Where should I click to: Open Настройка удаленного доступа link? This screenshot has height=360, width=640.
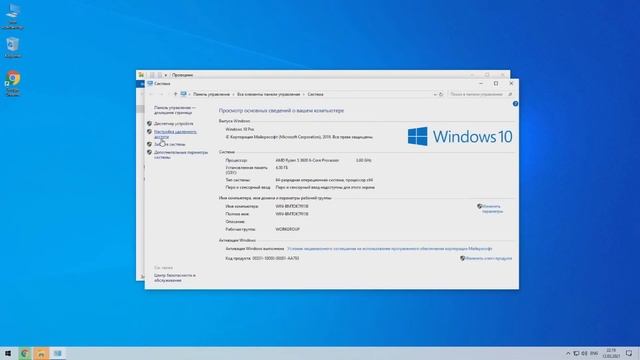[175, 134]
